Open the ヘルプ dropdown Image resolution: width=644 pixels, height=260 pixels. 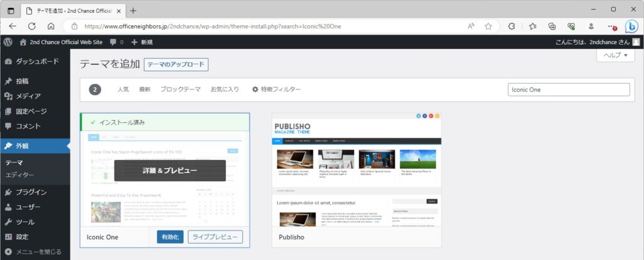tap(615, 55)
